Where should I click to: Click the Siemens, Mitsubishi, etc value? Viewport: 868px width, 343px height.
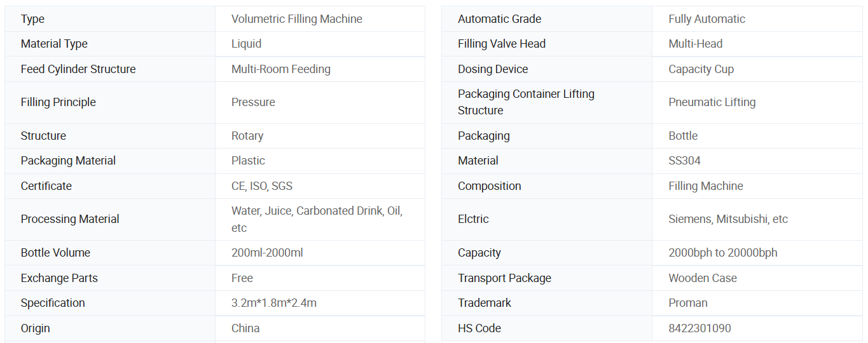727,219
